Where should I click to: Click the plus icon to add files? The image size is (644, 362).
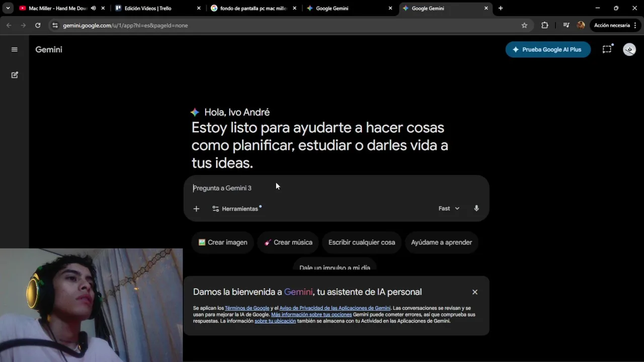196,209
